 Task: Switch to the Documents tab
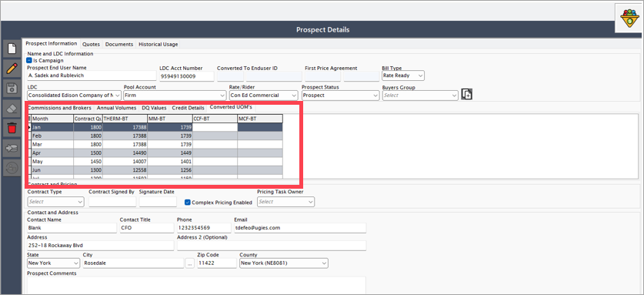click(119, 44)
